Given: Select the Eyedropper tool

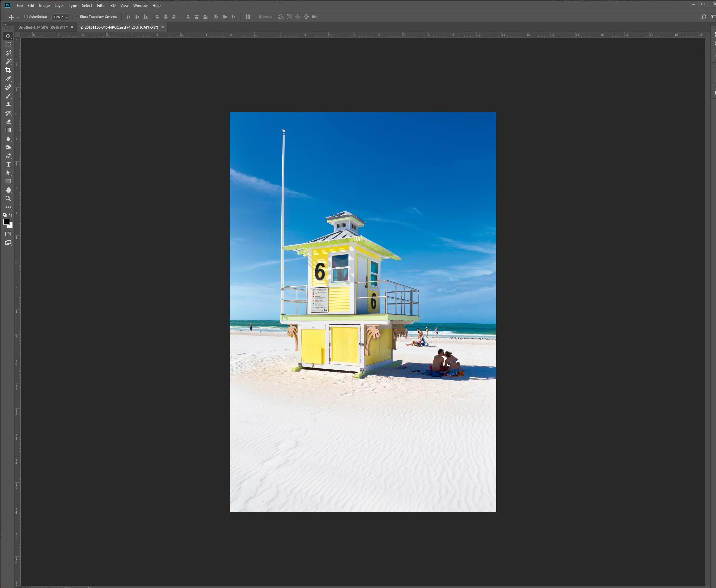Looking at the screenshot, I should pyautogui.click(x=8, y=79).
